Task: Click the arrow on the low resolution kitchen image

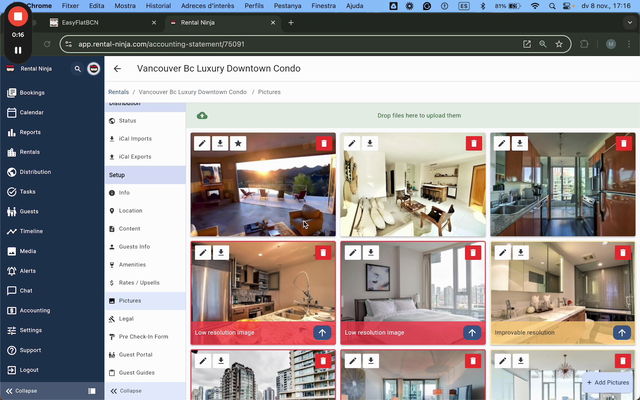Action: point(322,333)
